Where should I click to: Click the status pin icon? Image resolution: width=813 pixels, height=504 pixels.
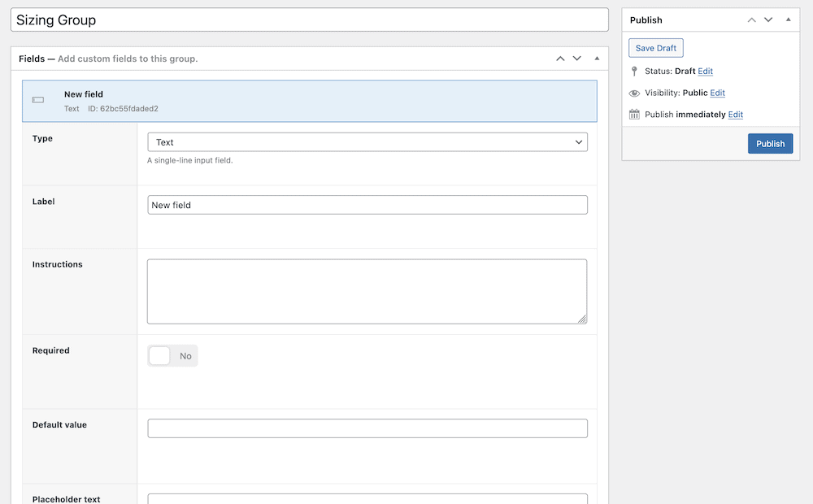634,71
